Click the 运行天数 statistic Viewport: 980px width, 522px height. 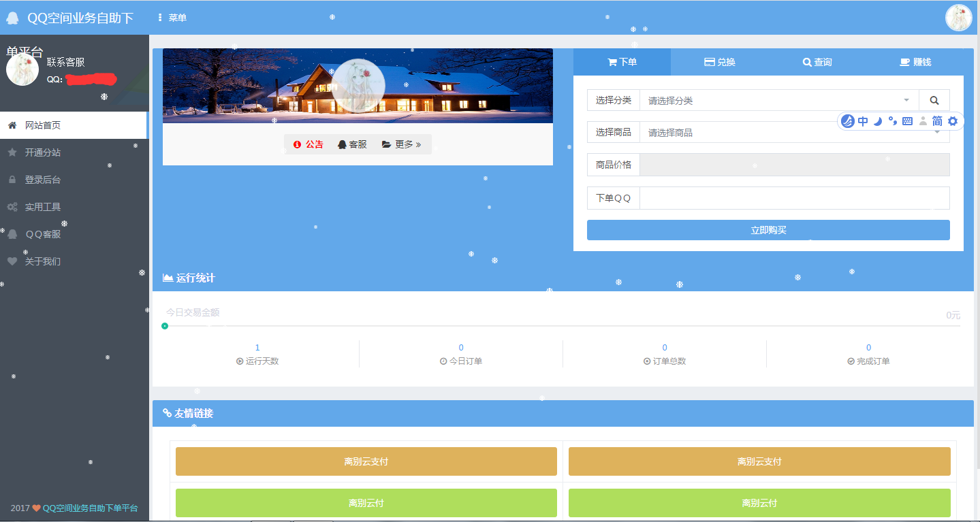pyautogui.click(x=257, y=354)
